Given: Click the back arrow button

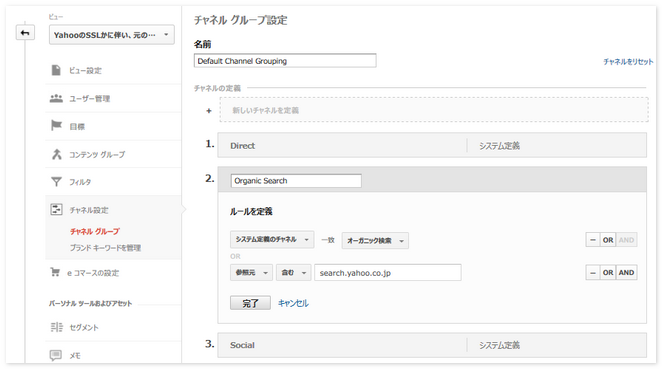Looking at the screenshot, I should [x=25, y=33].
